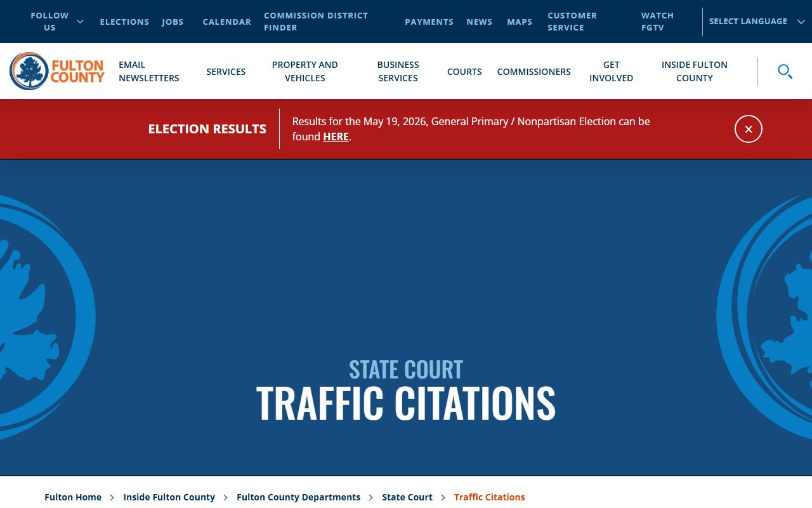
Task: Open the Get Involved menu
Action: 612,71
